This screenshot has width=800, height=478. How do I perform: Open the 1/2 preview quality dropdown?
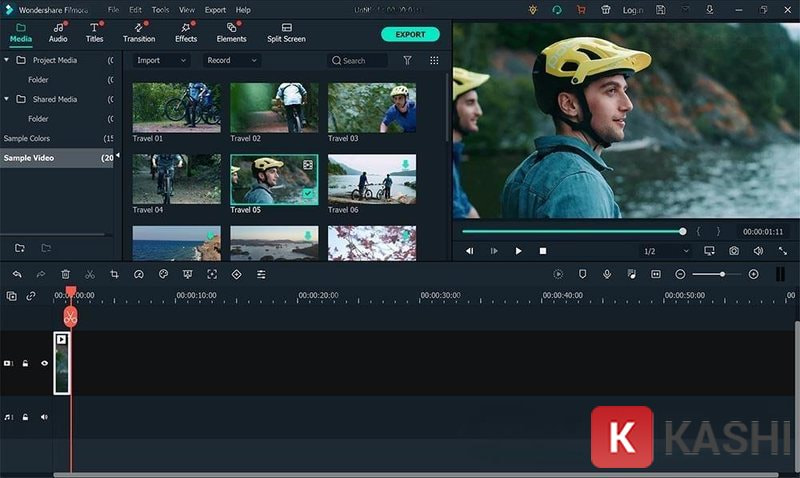coord(666,251)
